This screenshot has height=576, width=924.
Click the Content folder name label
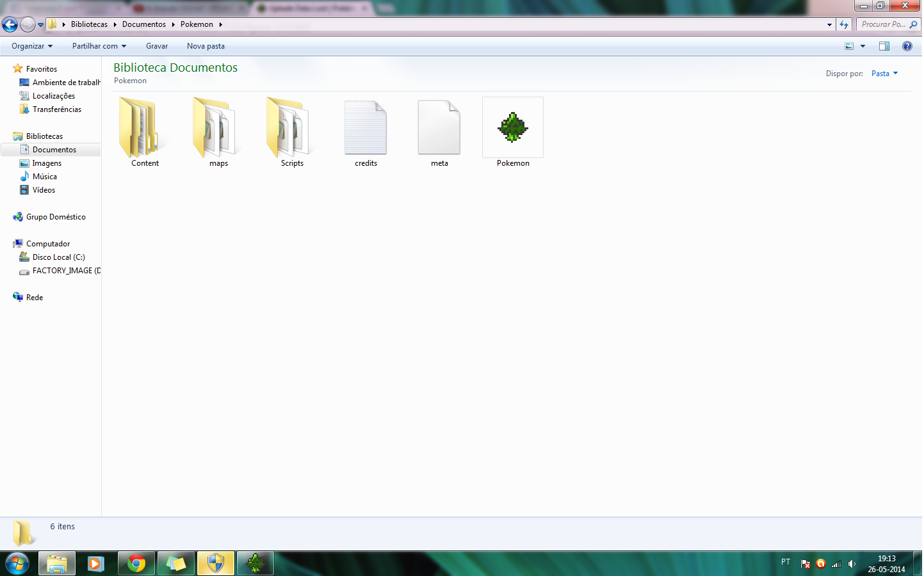(145, 163)
